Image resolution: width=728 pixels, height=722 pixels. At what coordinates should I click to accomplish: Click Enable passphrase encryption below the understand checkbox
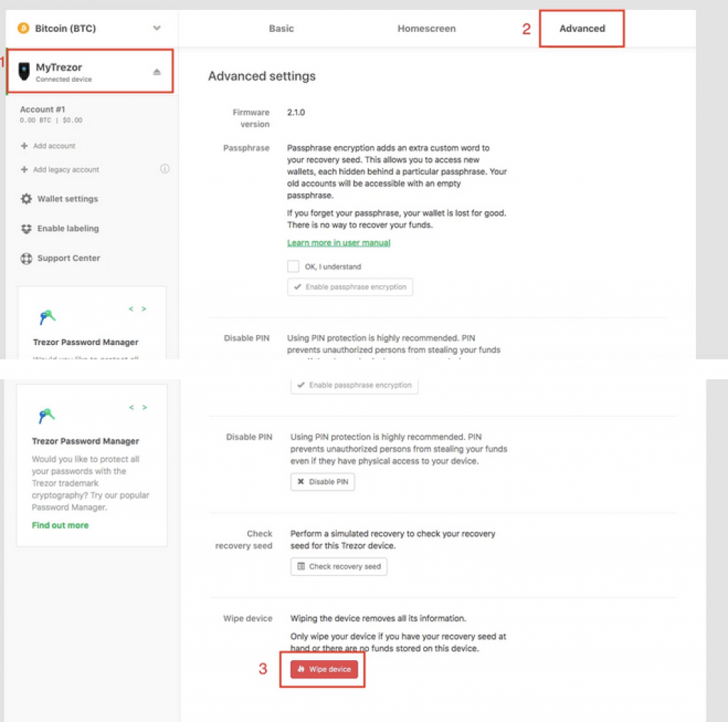click(x=350, y=287)
